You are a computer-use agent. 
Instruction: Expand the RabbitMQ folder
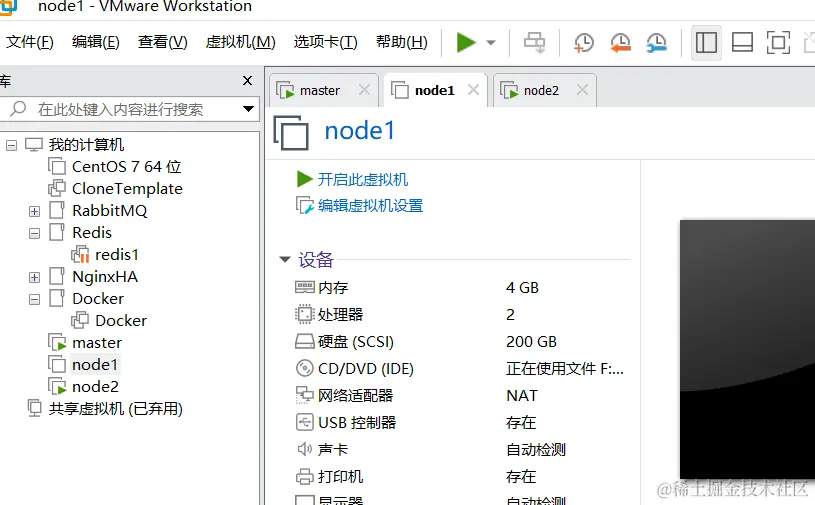[34, 211]
